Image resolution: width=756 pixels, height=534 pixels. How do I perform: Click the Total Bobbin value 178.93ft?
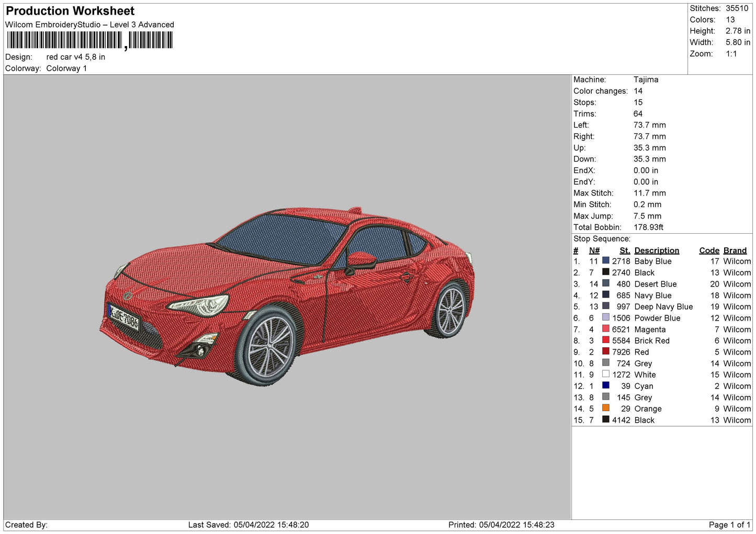pos(649,228)
